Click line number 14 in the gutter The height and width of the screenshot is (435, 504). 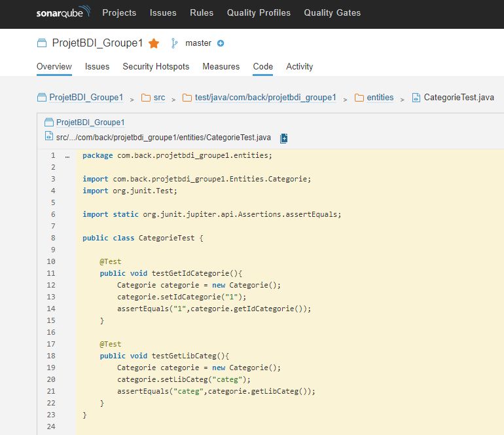pos(51,309)
